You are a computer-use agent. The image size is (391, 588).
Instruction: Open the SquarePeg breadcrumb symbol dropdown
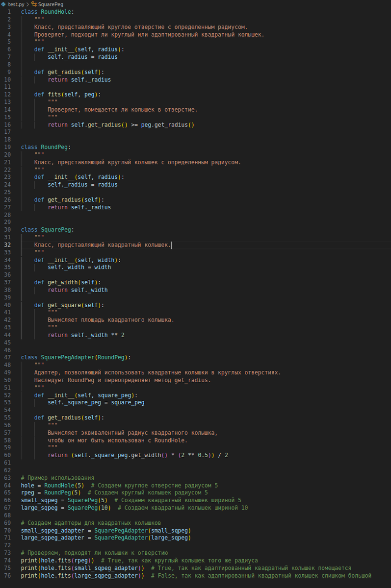pos(51,4)
